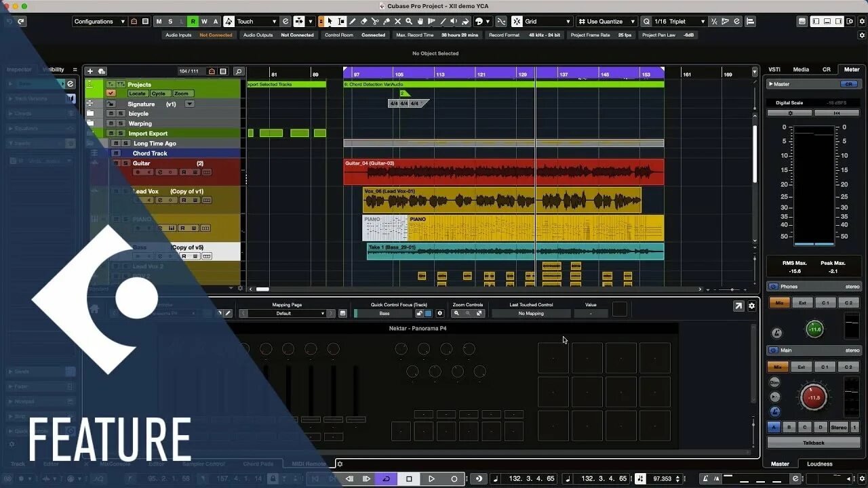Viewport: 868px width, 488px height.
Task: Select the Range Selection tool
Action: (342, 22)
